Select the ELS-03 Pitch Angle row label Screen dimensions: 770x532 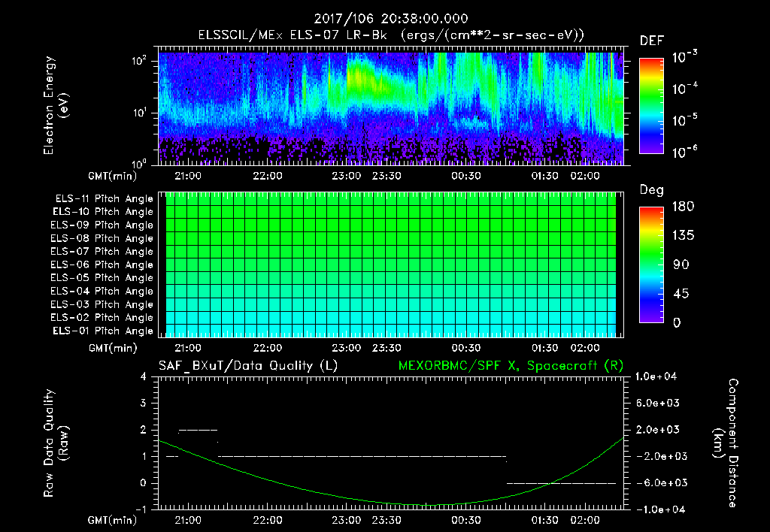coord(102,304)
